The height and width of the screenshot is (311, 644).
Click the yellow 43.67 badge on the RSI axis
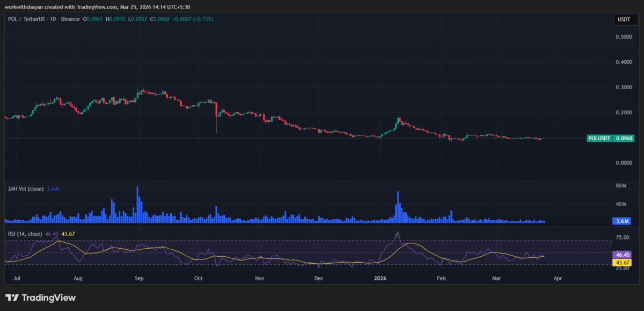pyautogui.click(x=623, y=263)
